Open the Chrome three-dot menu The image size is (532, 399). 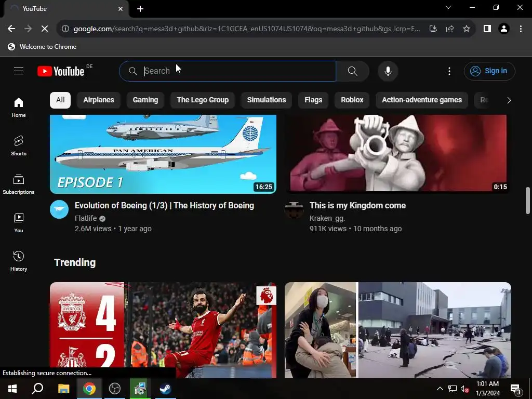(x=521, y=29)
